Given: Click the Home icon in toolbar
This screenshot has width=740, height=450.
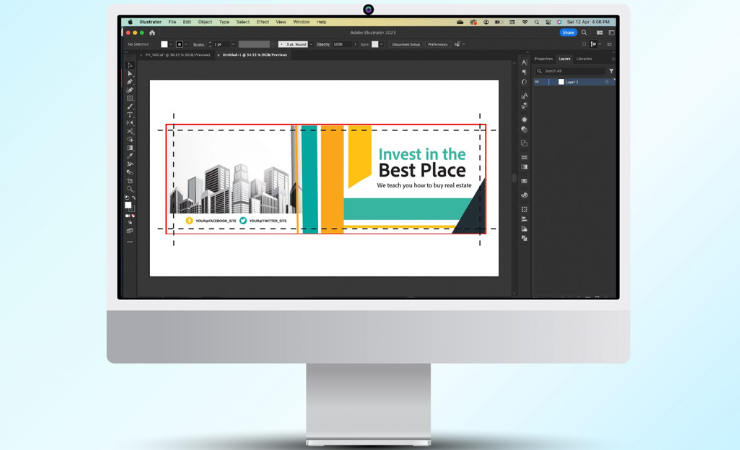Looking at the screenshot, I should click(x=152, y=32).
